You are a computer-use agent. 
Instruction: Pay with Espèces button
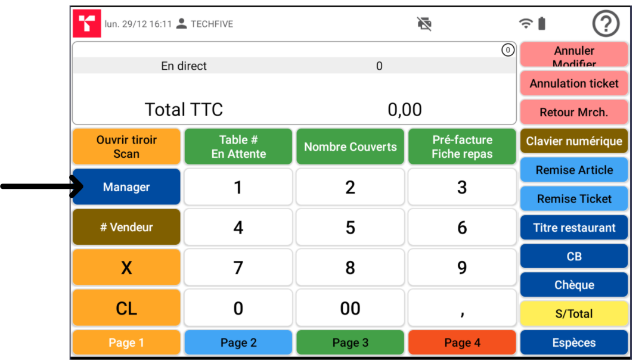(574, 343)
